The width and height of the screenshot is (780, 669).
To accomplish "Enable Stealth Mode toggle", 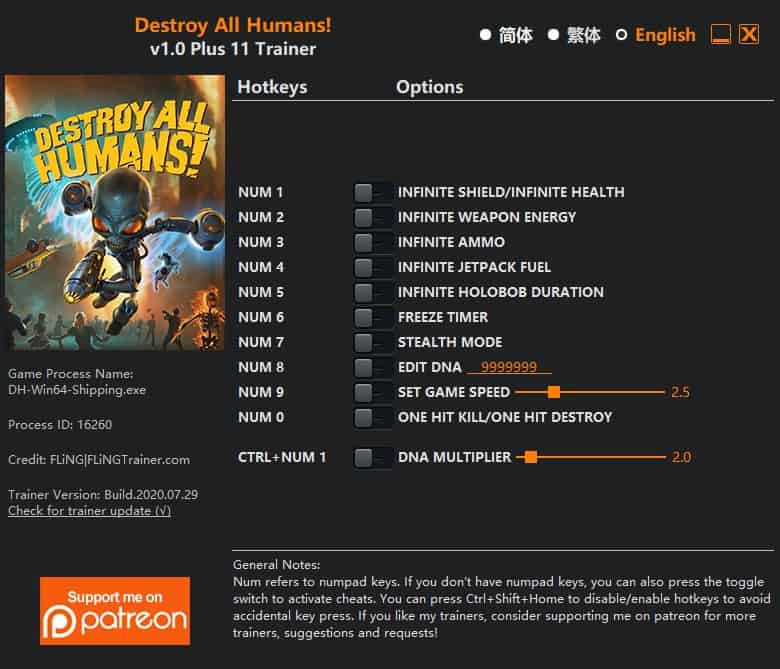I will pos(373,342).
